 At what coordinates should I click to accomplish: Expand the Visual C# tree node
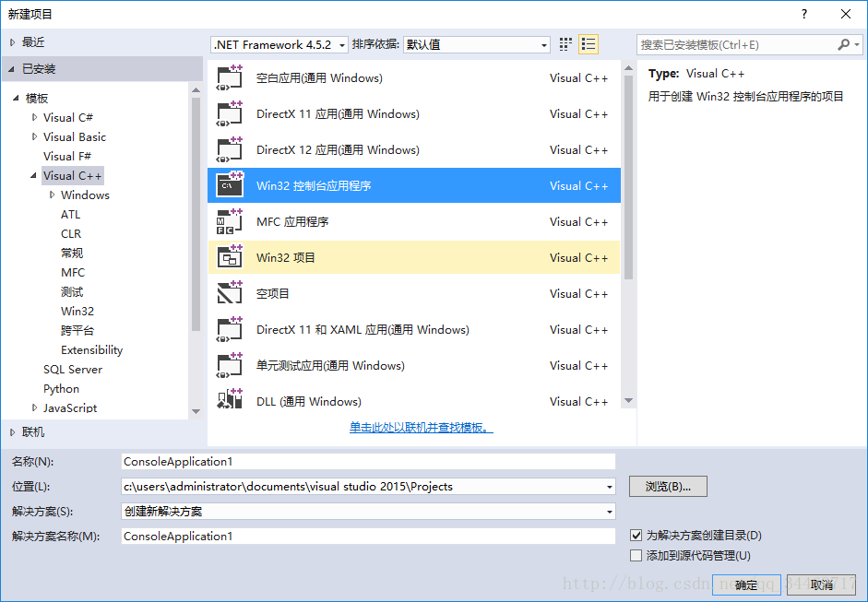coord(34,117)
